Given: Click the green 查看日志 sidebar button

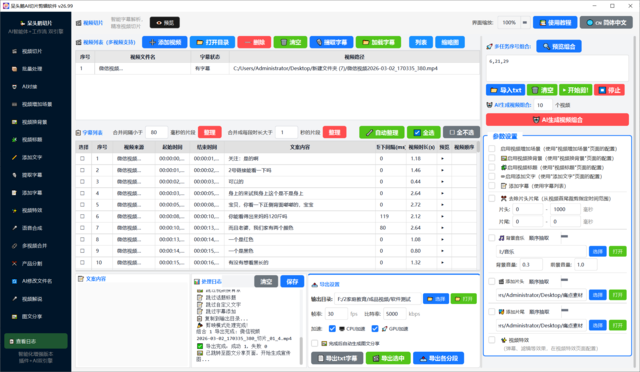Looking at the screenshot, I should click(x=36, y=341).
